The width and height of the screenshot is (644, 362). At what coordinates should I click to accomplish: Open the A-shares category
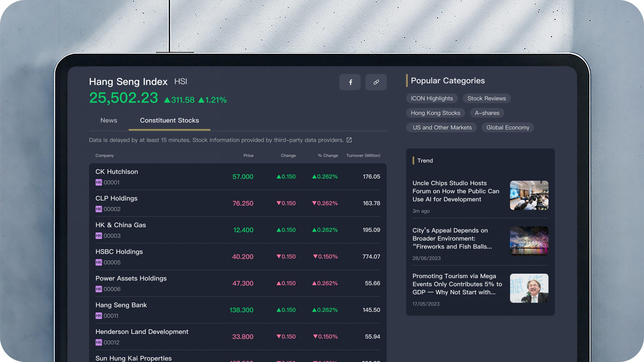pyautogui.click(x=487, y=113)
